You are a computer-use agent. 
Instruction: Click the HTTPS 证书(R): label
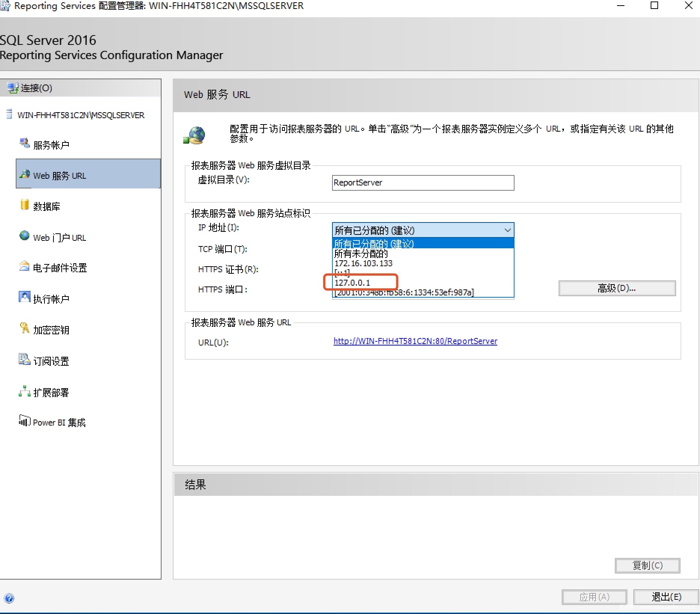(228, 270)
